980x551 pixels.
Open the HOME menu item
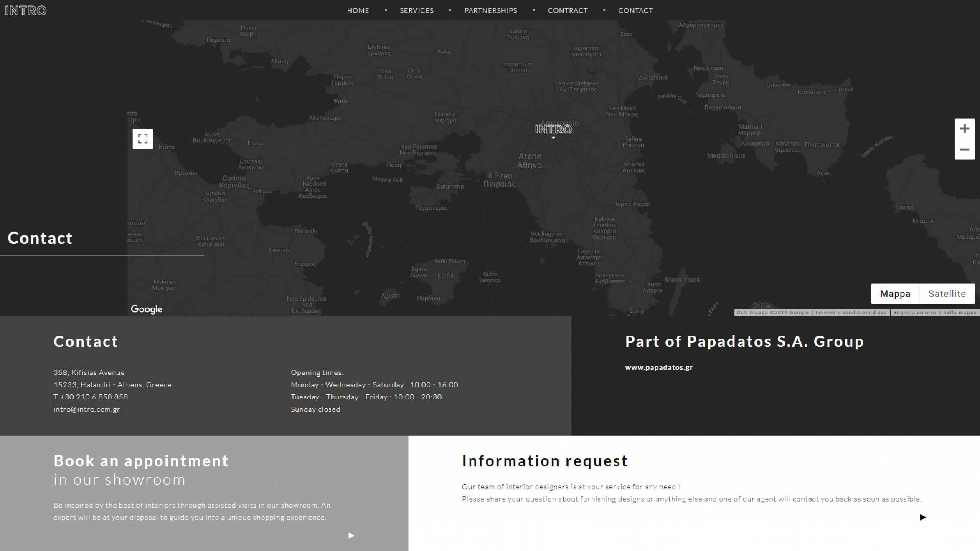click(x=358, y=10)
